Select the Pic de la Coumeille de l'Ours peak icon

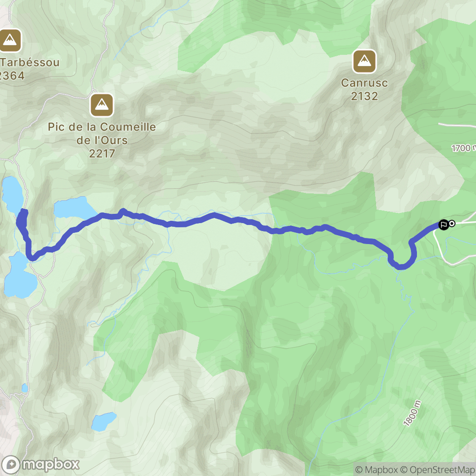pyautogui.click(x=102, y=105)
